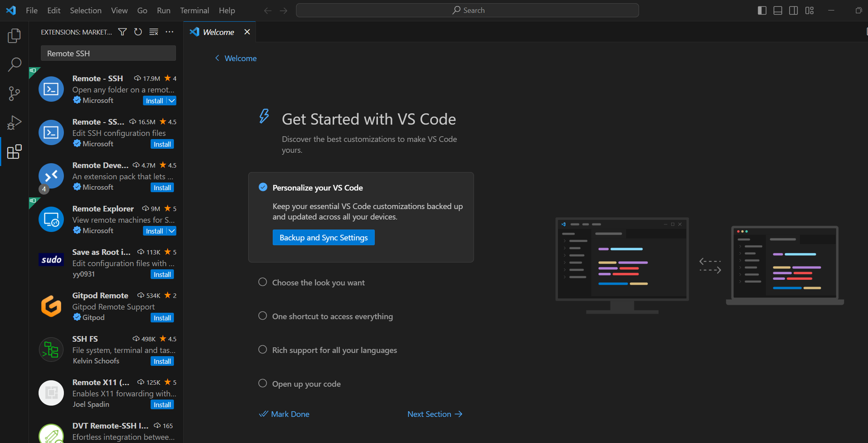Go back to Welcome page link
The image size is (868, 443).
pyautogui.click(x=236, y=58)
